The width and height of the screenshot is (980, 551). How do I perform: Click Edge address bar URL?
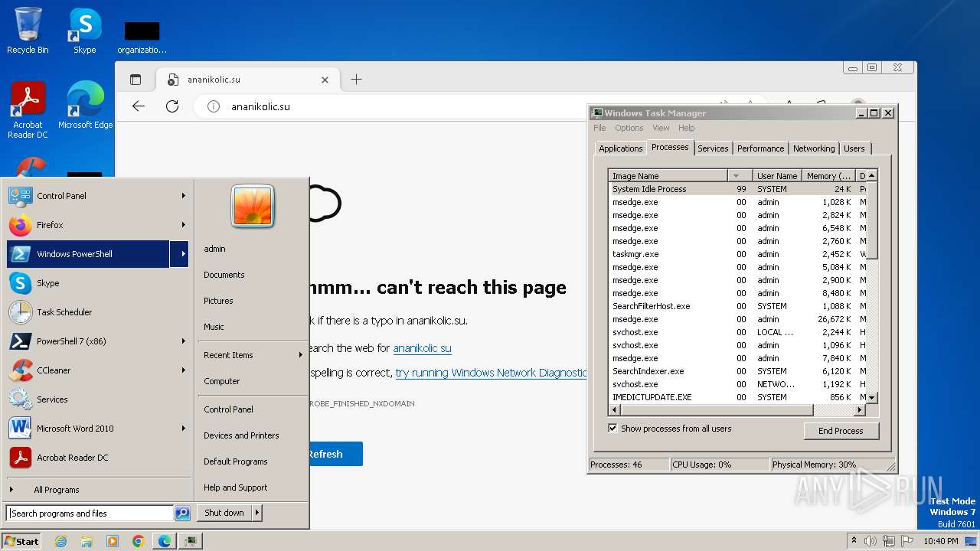coord(261,106)
